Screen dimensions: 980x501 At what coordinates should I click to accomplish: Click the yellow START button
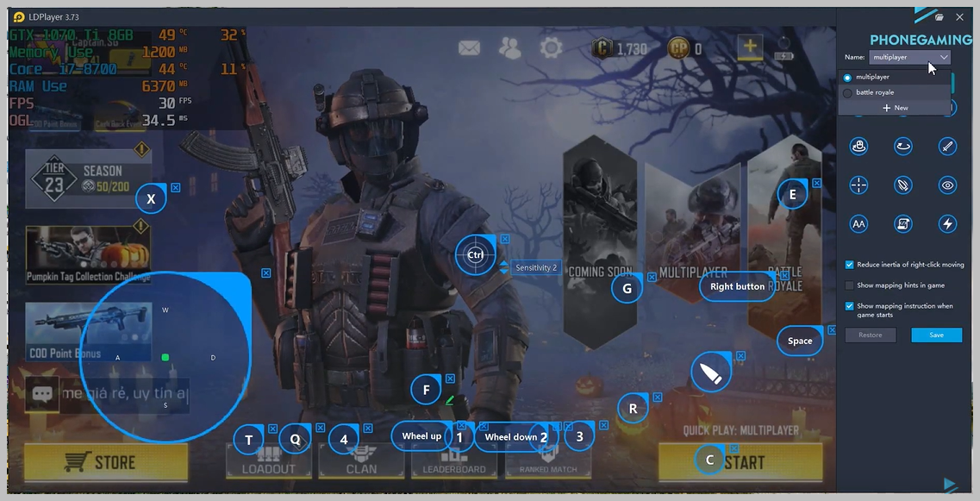click(740, 462)
